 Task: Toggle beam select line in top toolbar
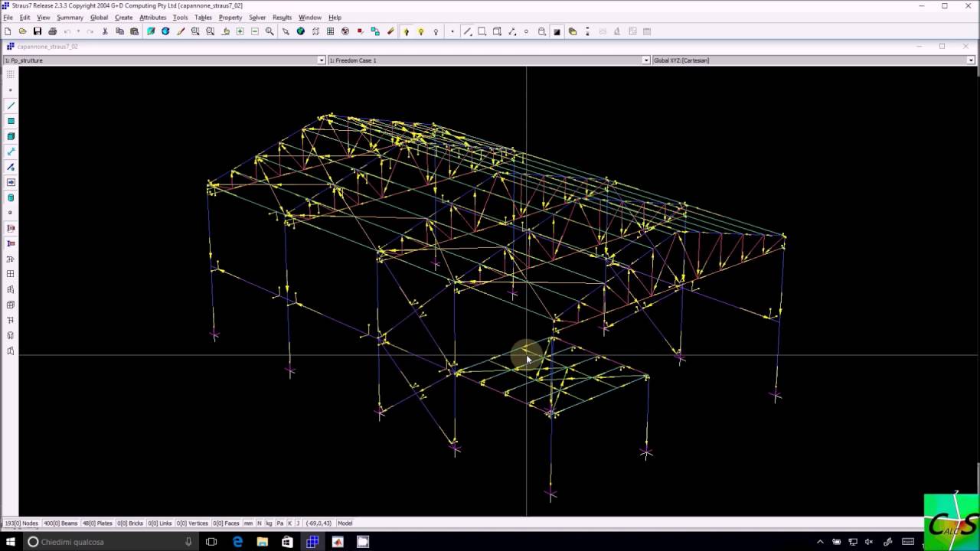coord(467,31)
